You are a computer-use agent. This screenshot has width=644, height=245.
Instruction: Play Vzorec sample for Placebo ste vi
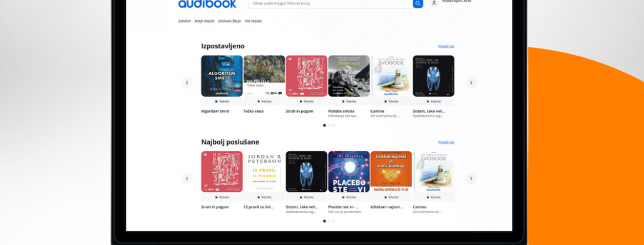pyautogui.click(x=349, y=197)
